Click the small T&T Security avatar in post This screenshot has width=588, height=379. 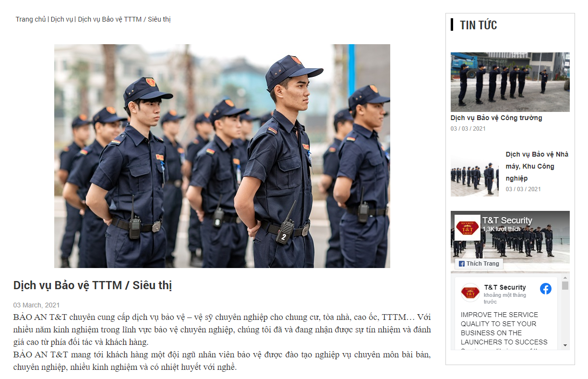(470, 293)
